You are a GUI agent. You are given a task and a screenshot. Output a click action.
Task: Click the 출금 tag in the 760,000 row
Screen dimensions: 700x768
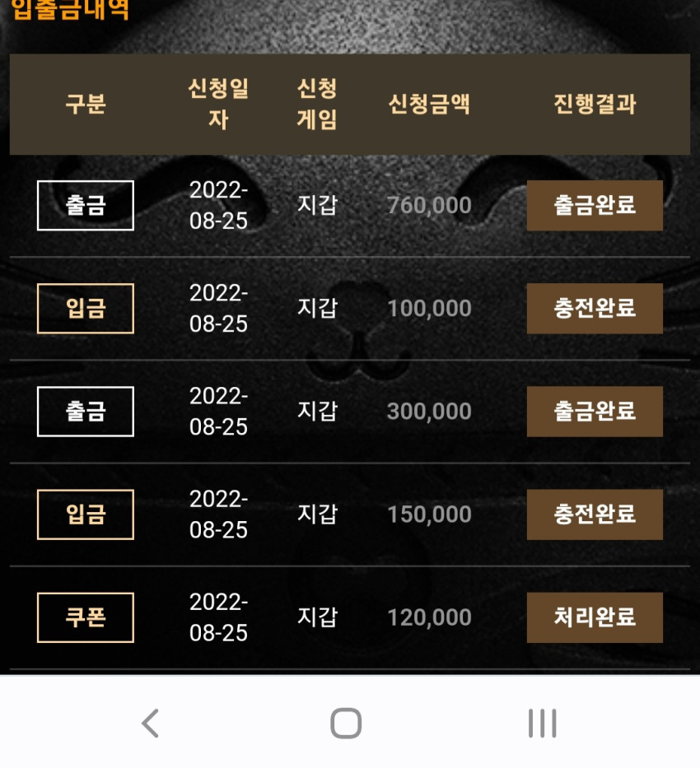(x=85, y=205)
